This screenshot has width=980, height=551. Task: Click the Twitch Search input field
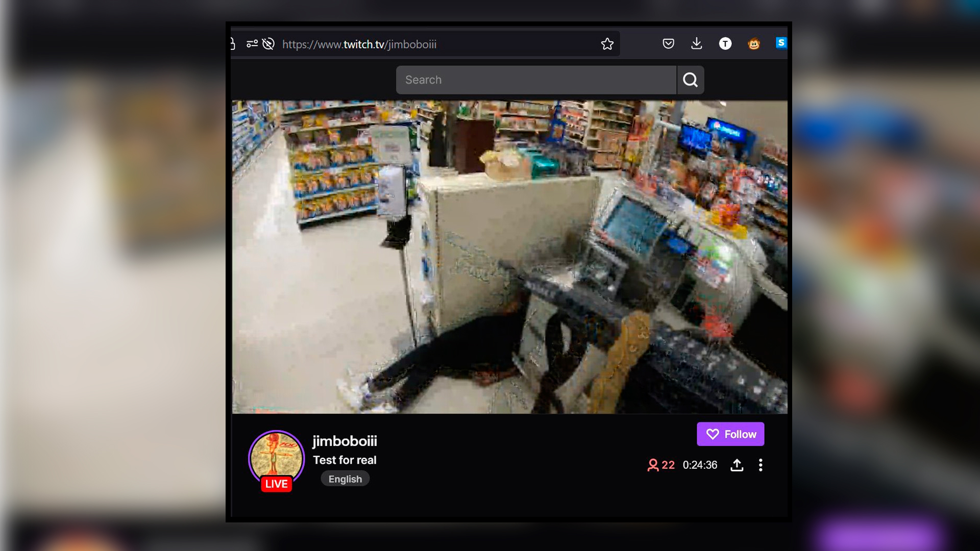pos(536,80)
